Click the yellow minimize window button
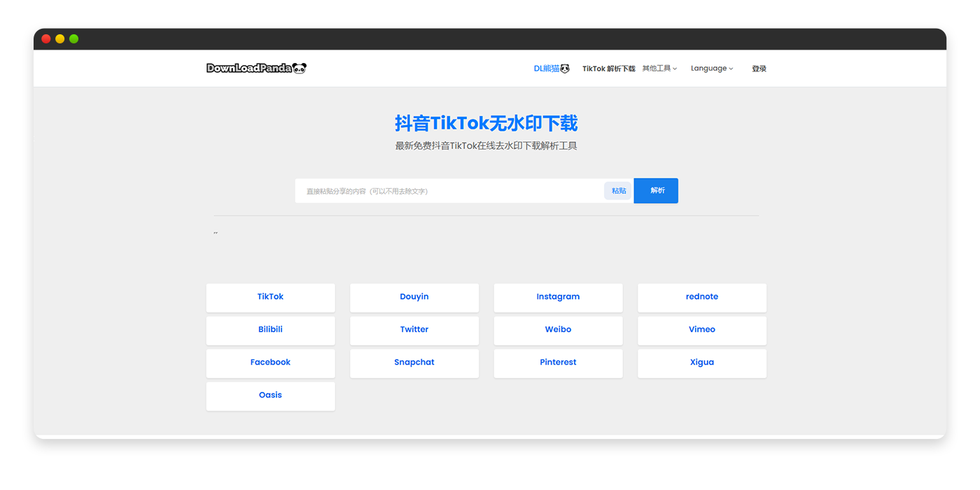 point(60,39)
